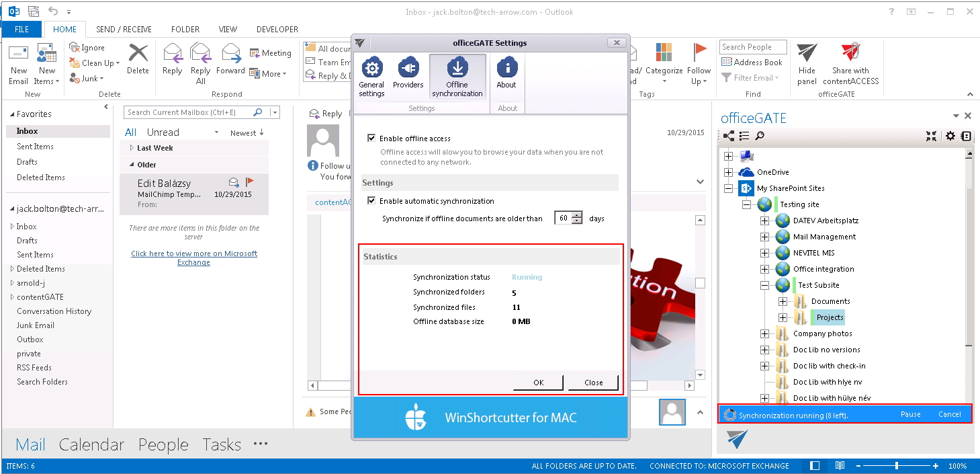Open the Address Book
980x474 pixels.
pyautogui.click(x=752, y=63)
